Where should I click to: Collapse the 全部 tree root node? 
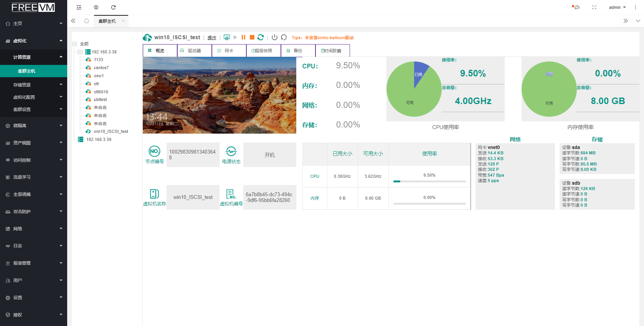click(75, 44)
